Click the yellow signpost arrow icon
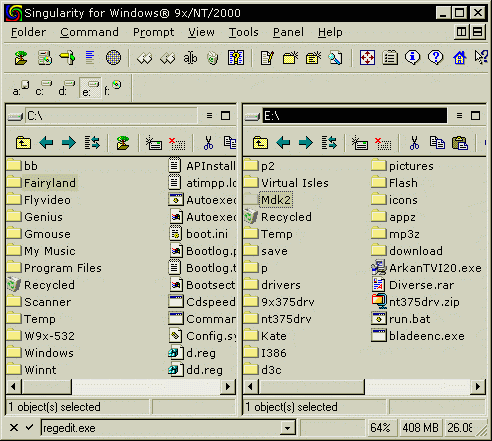This screenshot has width=492, height=441. (67, 58)
